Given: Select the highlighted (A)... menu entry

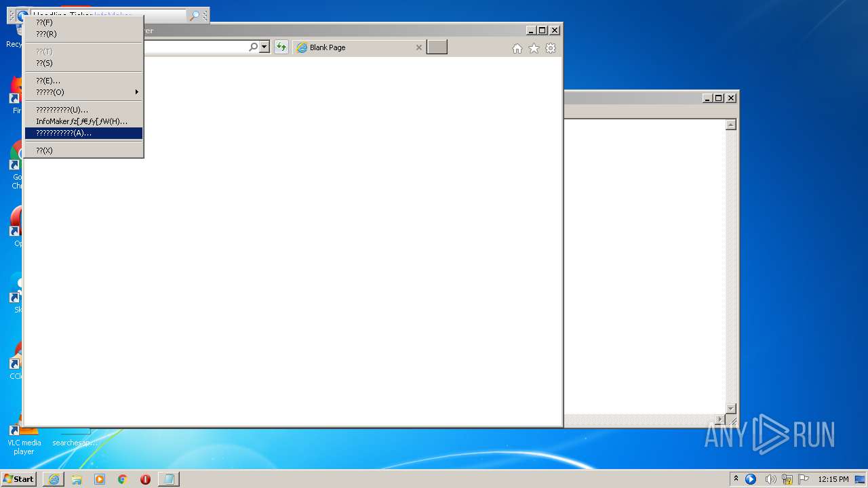Looking at the screenshot, I should tap(83, 133).
